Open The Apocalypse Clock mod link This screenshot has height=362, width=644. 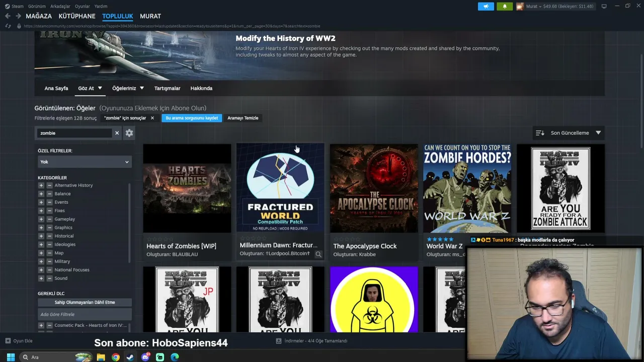click(365, 246)
